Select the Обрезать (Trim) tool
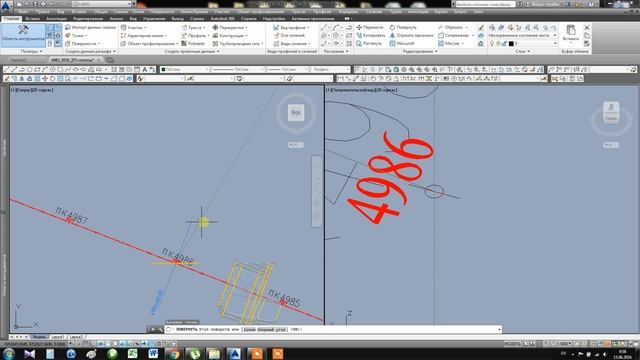 coord(453,27)
